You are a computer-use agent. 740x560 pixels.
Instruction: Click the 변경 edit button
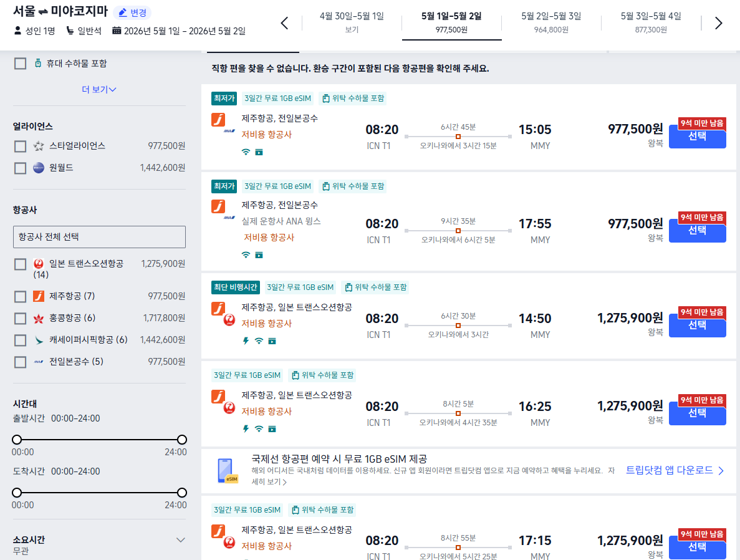(x=132, y=12)
